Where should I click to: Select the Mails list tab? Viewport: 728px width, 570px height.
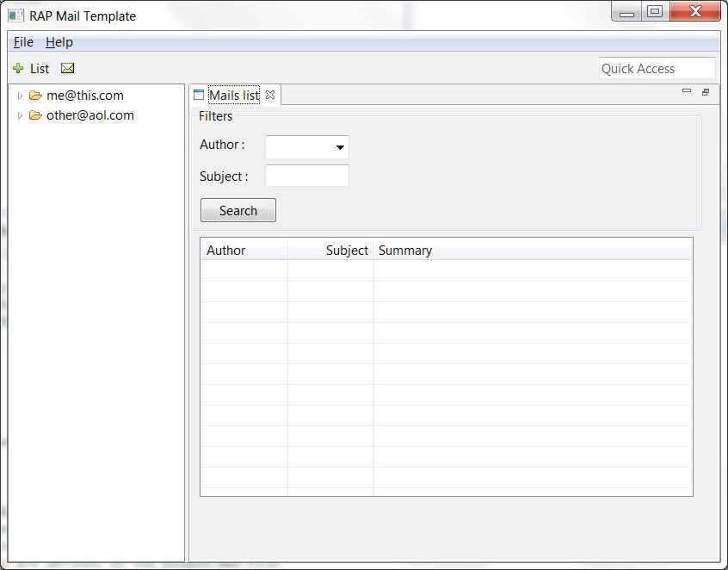click(233, 96)
